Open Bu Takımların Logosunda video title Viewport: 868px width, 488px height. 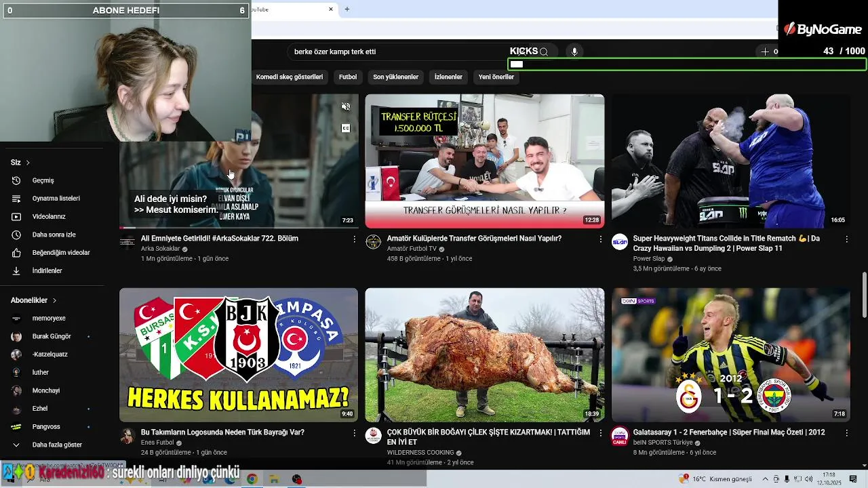[222, 432]
